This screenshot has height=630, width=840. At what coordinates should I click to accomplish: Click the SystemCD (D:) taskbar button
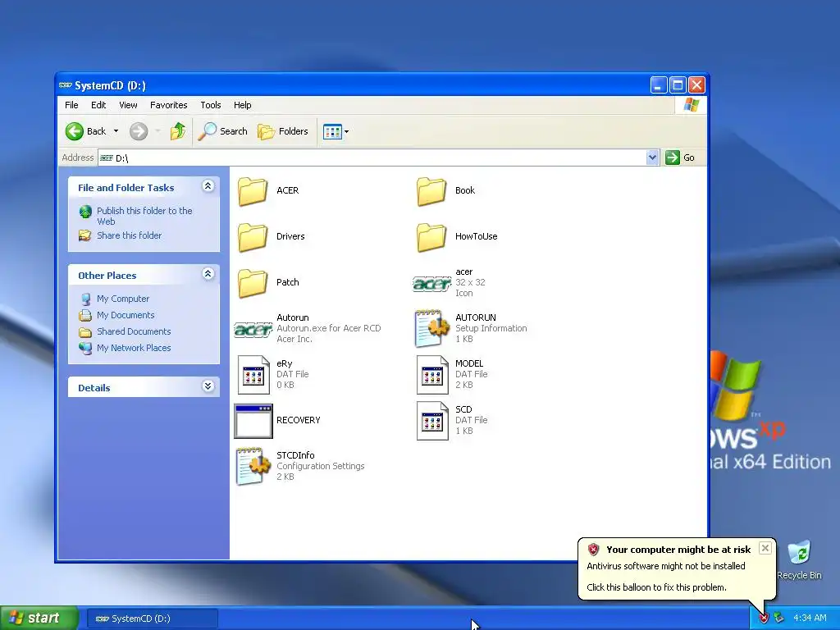coord(152,619)
